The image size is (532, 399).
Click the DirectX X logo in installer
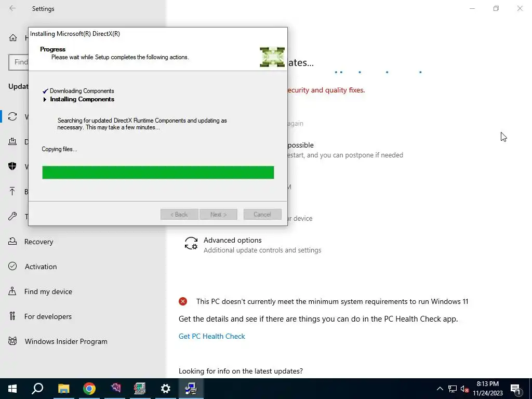(x=272, y=57)
